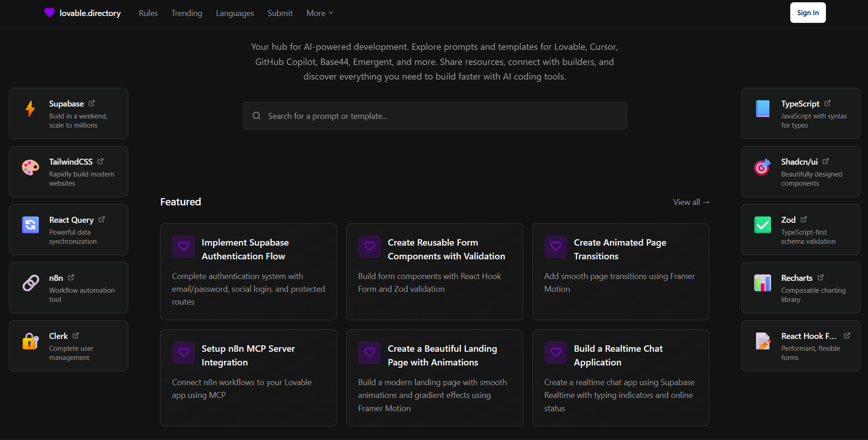Open Build a Realtime Chat Application title
The width and height of the screenshot is (868, 440).
click(618, 355)
